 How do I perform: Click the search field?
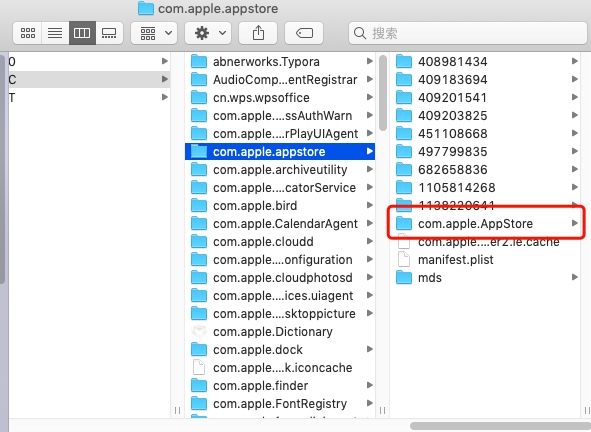tap(467, 33)
